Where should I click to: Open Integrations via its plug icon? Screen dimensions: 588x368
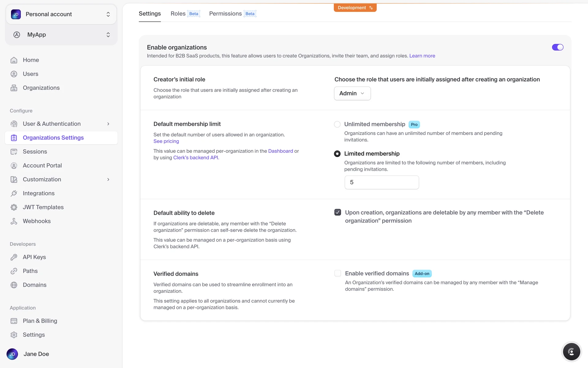14,193
